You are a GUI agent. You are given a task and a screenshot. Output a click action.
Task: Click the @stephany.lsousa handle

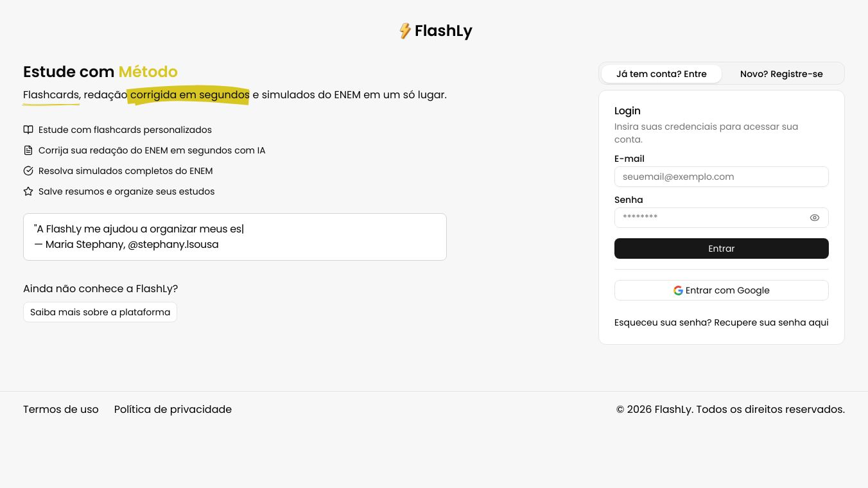pyautogui.click(x=173, y=244)
